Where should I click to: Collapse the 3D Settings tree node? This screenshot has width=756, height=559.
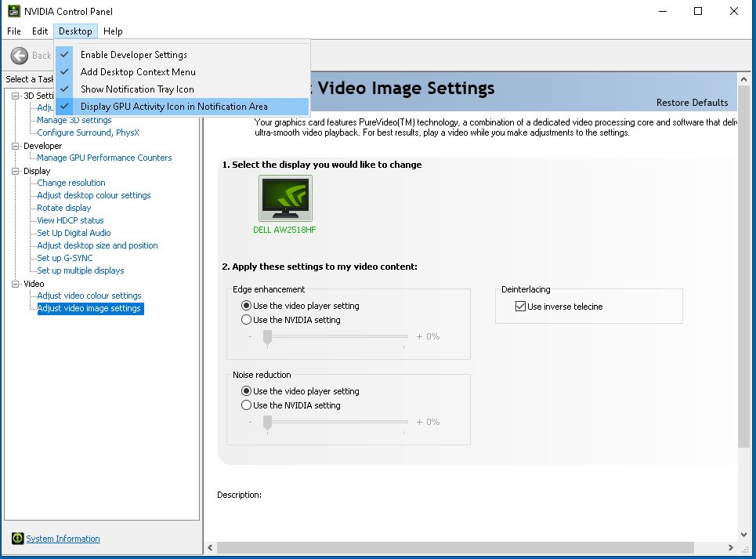click(x=16, y=96)
